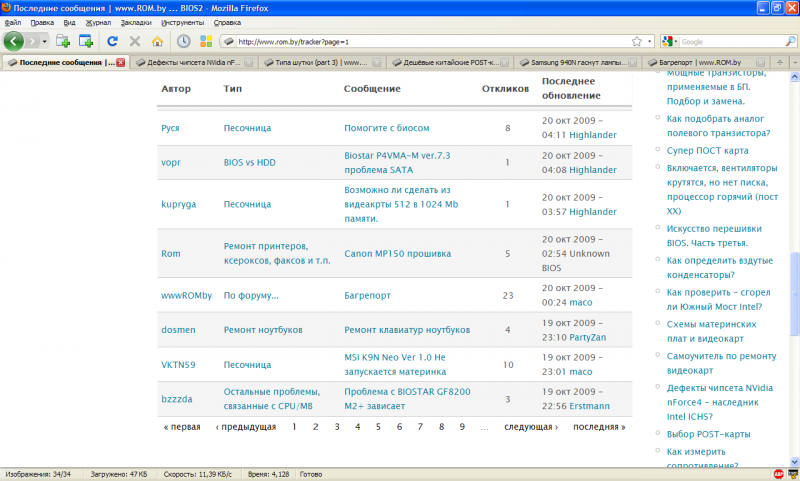The width and height of the screenshot is (800, 481).
Task: Open the list-all-tabs dropdown arrow
Action: click(794, 62)
